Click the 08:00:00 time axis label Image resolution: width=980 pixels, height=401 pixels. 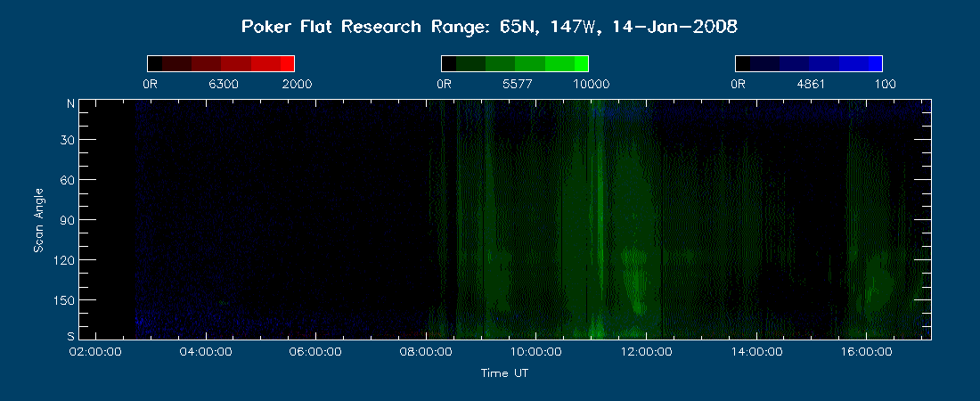point(426,352)
